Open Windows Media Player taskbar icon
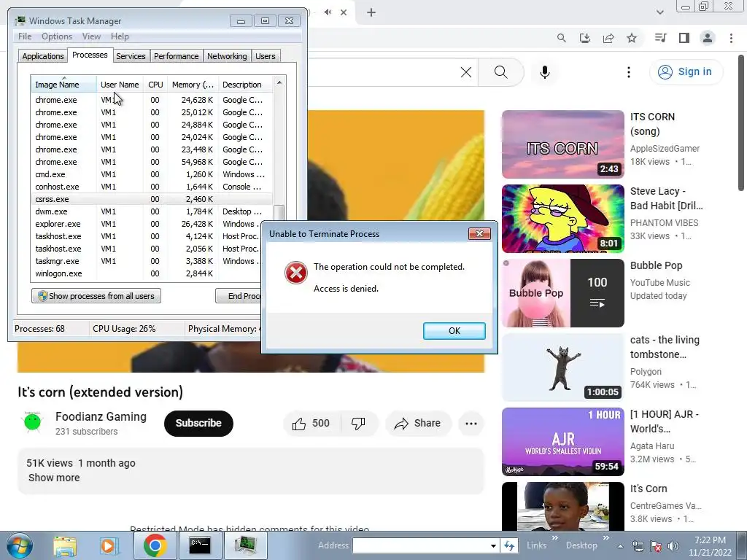Screen dimensions: 747x560 [x=108, y=545]
